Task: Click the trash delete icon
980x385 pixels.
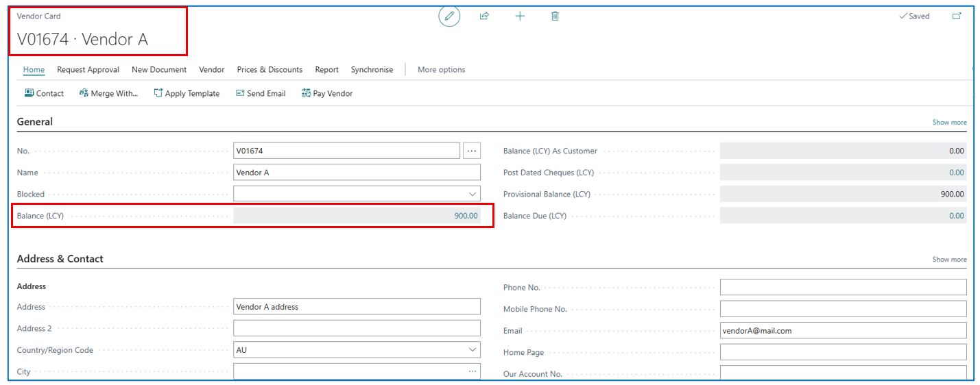Action: (555, 16)
